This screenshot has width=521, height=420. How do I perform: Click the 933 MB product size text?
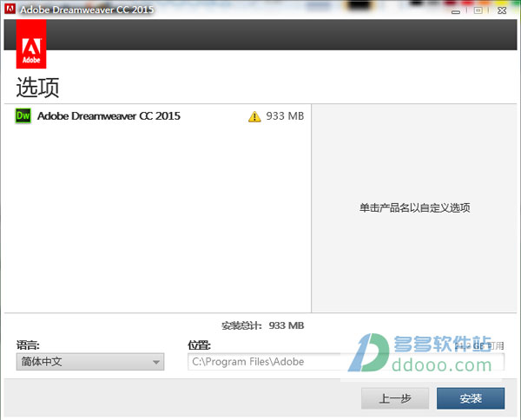point(285,116)
